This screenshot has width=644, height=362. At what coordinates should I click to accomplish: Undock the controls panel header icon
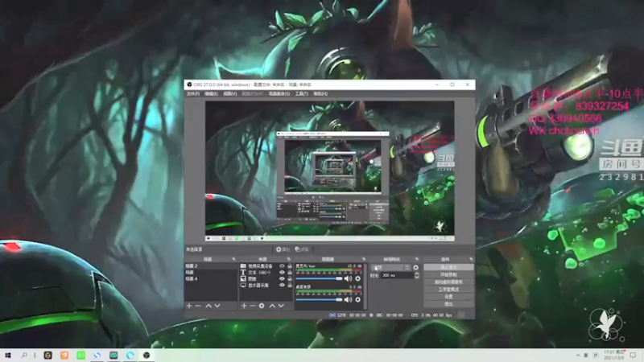471,259
